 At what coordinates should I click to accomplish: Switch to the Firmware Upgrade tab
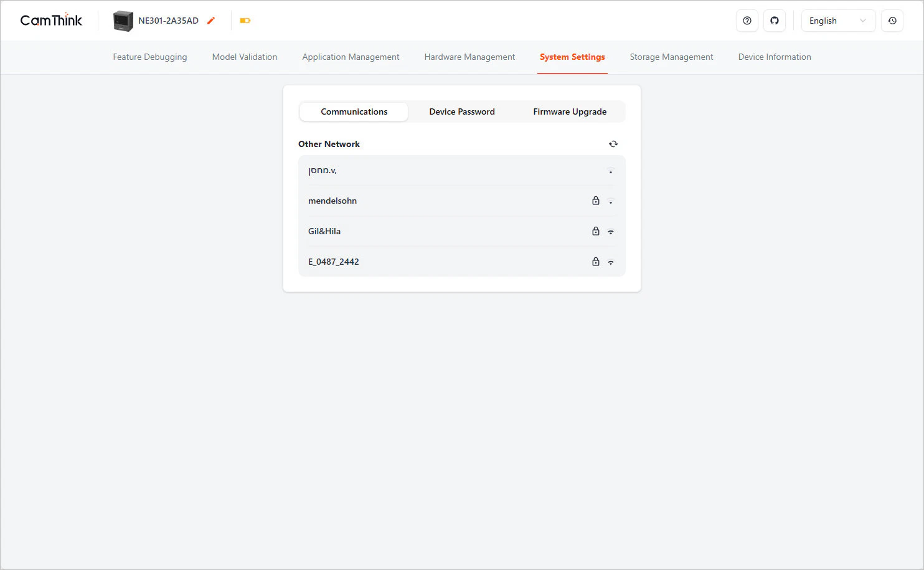569,112
